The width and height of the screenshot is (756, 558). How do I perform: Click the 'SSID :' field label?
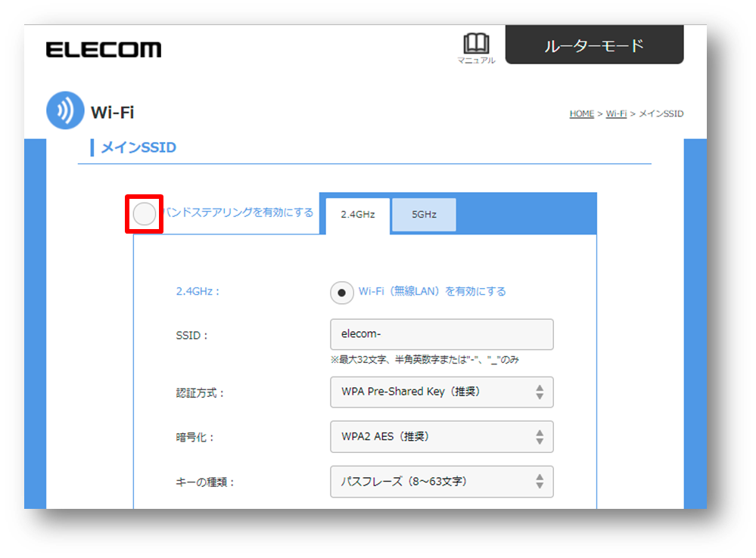coord(192,336)
